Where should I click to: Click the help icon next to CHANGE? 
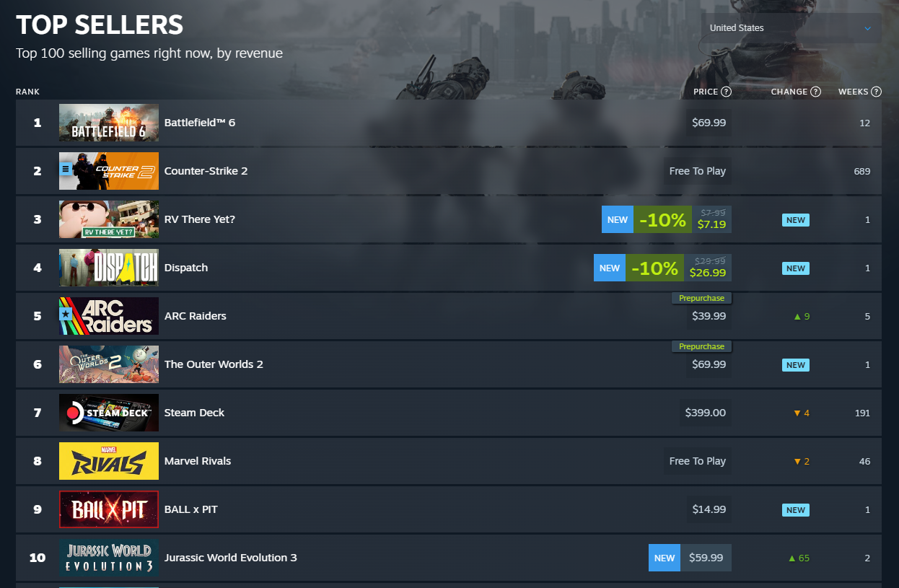coord(815,92)
